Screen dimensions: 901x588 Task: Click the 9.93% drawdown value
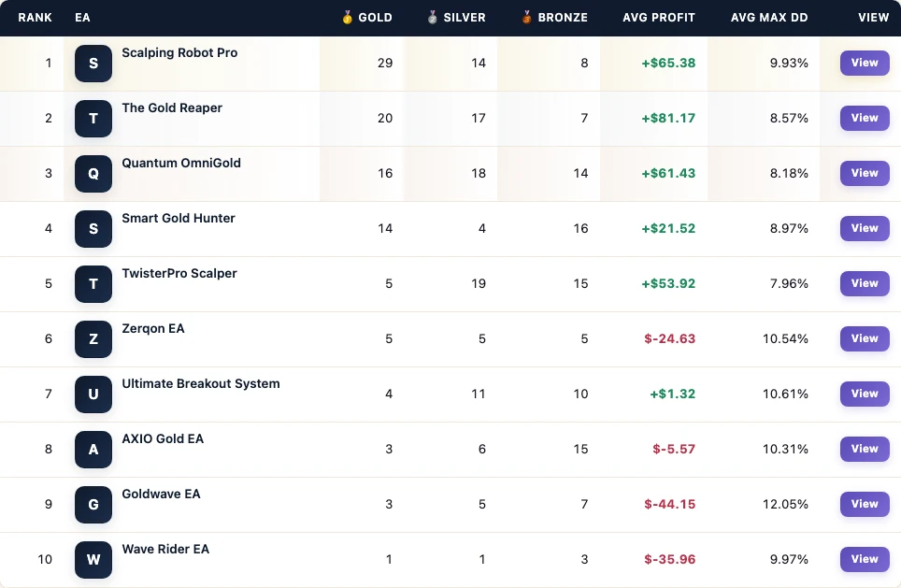(789, 63)
